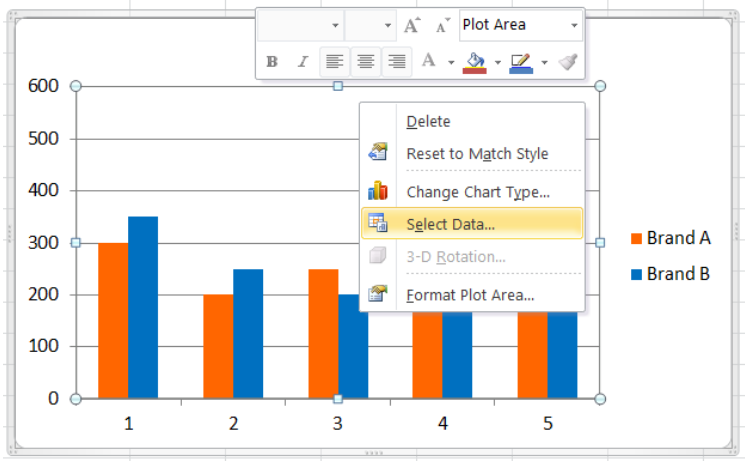Choose Delete from the context menu
This screenshot has width=745, height=461.
click(x=472, y=122)
